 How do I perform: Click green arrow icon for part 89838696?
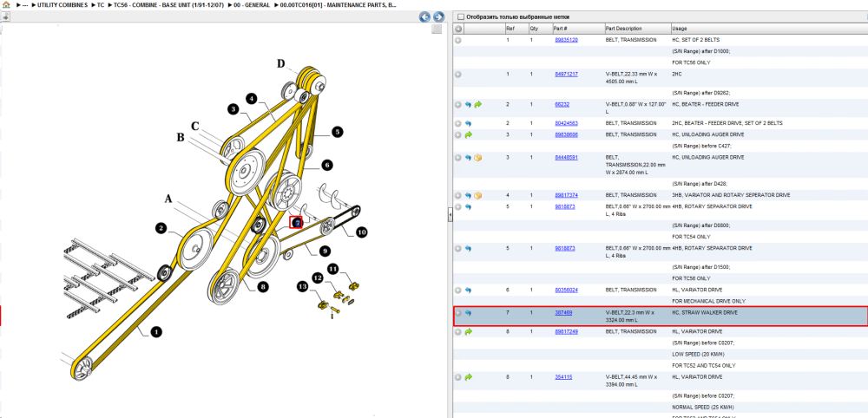[x=469, y=135]
